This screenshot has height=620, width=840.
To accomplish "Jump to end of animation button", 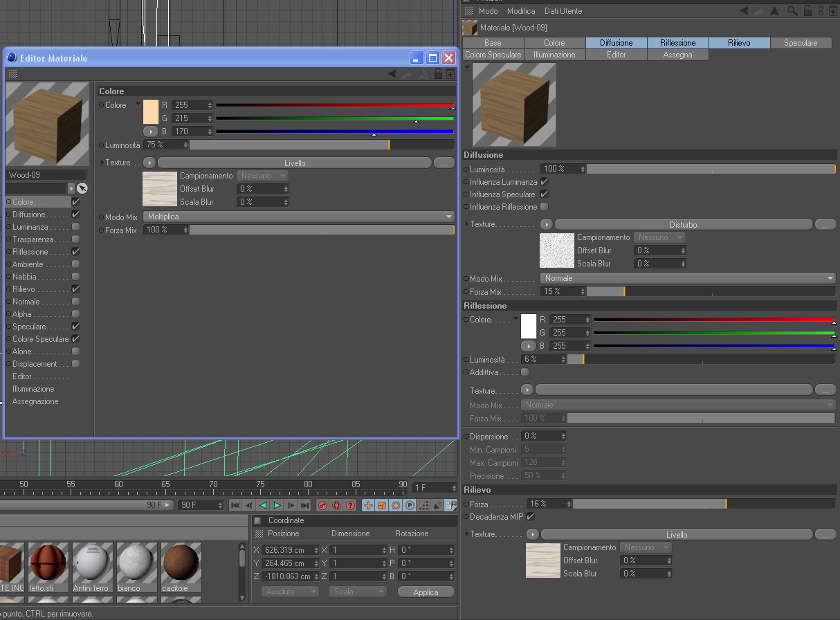I will [x=304, y=506].
